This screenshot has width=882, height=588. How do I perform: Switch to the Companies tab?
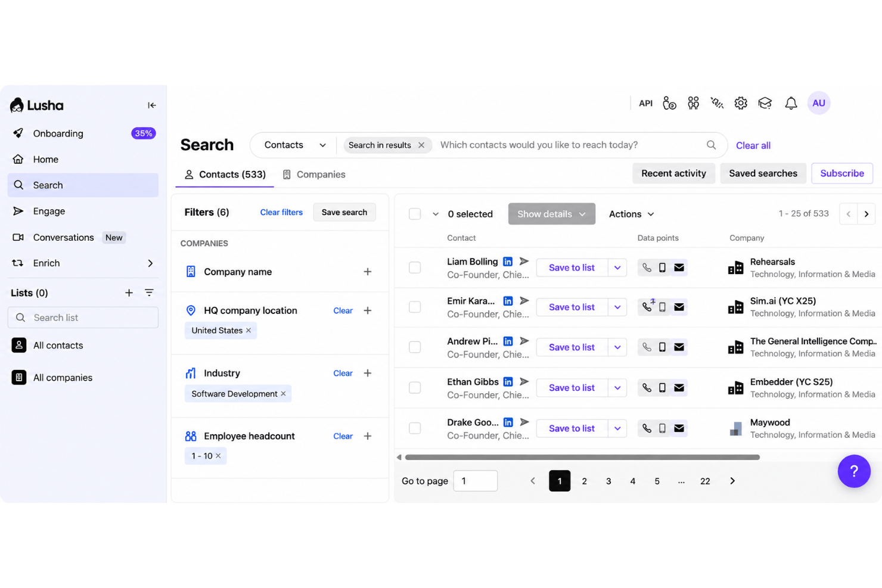coord(314,175)
